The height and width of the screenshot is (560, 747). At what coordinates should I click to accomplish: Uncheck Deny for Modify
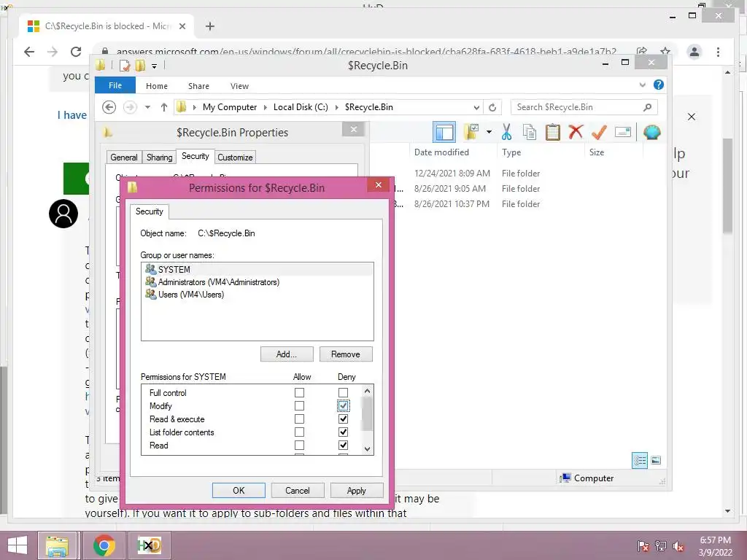(x=343, y=405)
